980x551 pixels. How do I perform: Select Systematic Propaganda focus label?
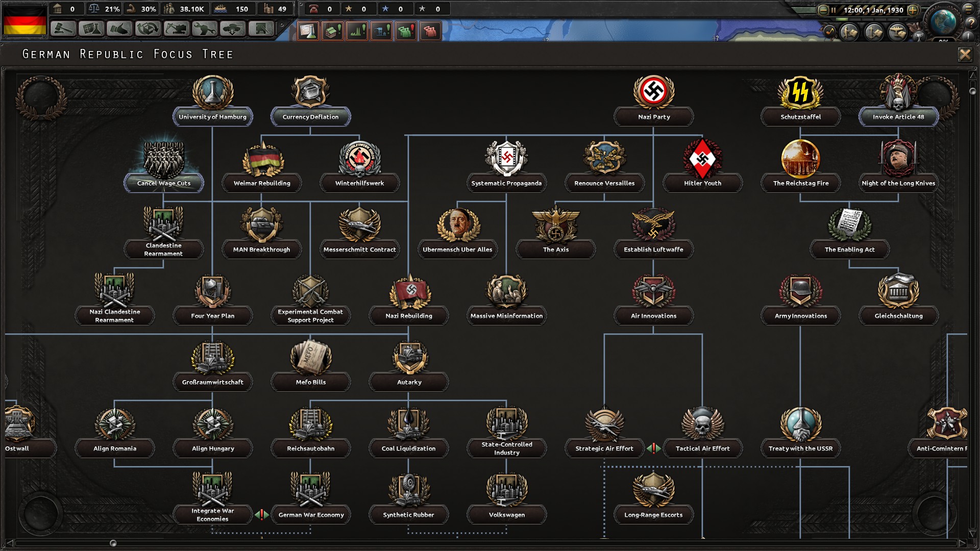click(x=506, y=183)
